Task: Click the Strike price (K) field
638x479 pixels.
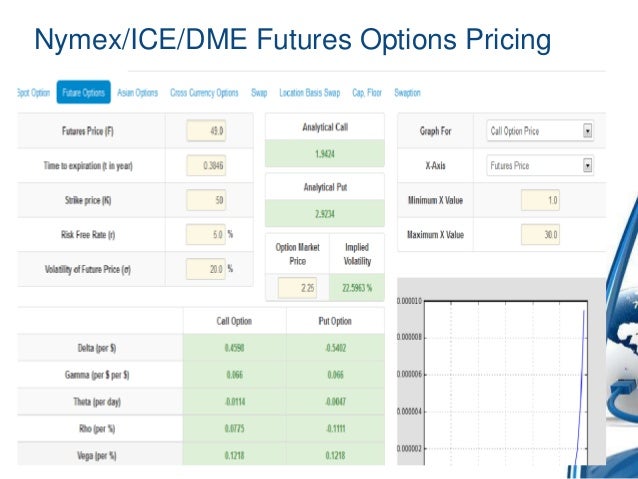Action: click(x=208, y=201)
